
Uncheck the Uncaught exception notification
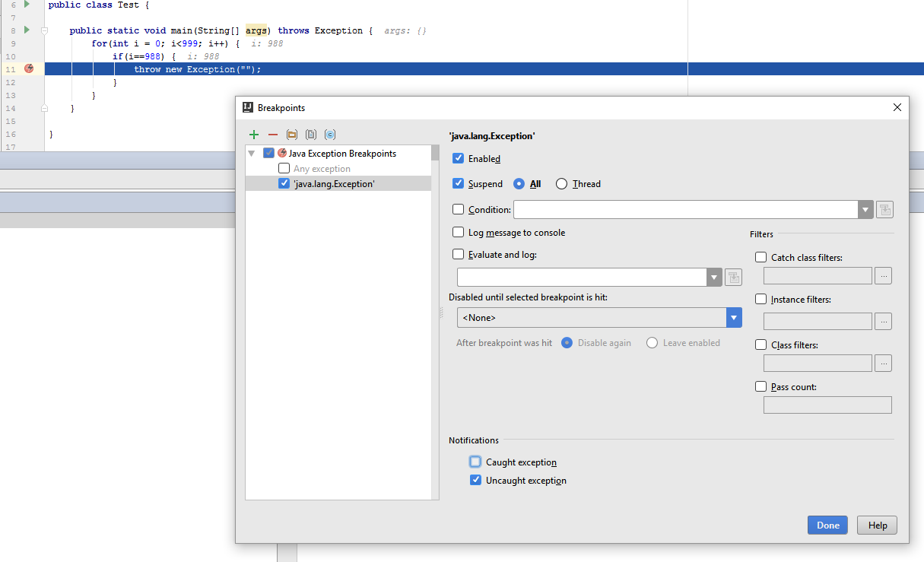[x=475, y=480]
